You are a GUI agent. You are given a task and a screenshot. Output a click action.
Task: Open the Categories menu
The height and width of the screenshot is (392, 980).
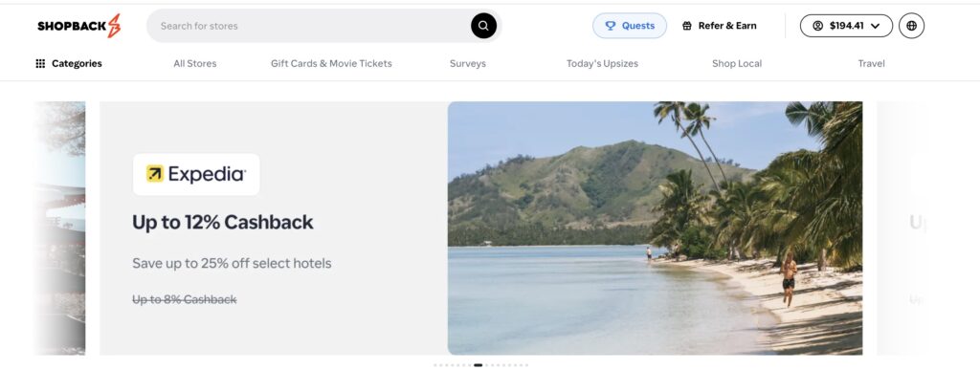coord(69,64)
